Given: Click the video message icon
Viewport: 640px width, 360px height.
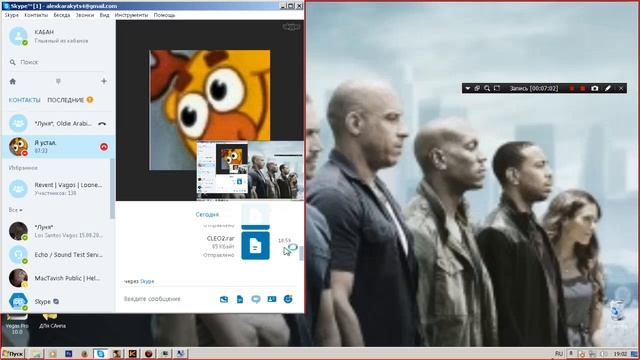Looking at the screenshot, I should tap(256, 300).
